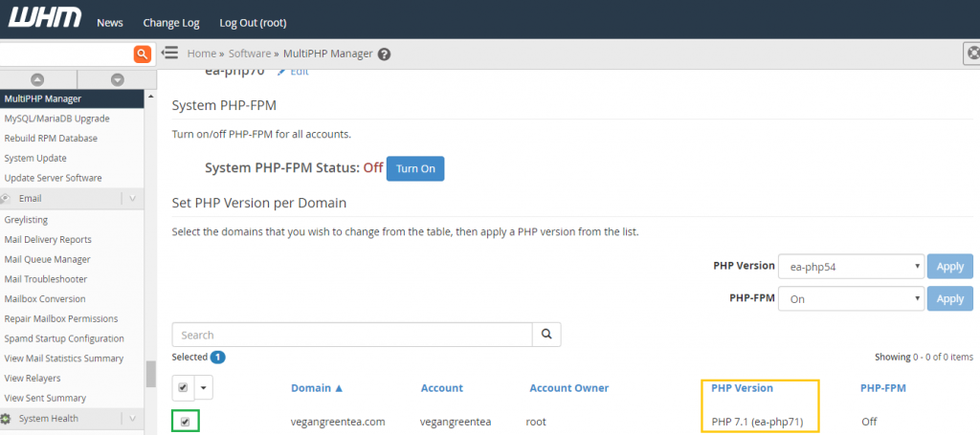Collapse the System Health section chevron
This screenshot has height=435, width=980.
pyautogui.click(x=132, y=418)
